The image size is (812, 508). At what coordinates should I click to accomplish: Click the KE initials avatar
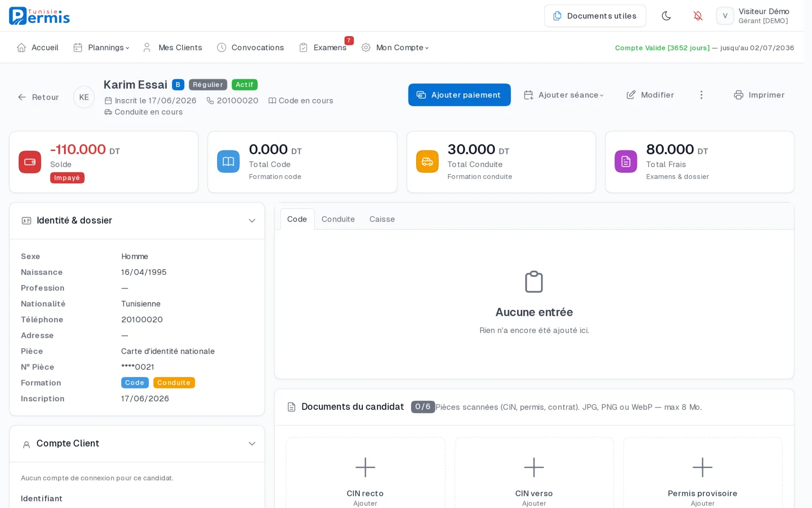tap(84, 97)
